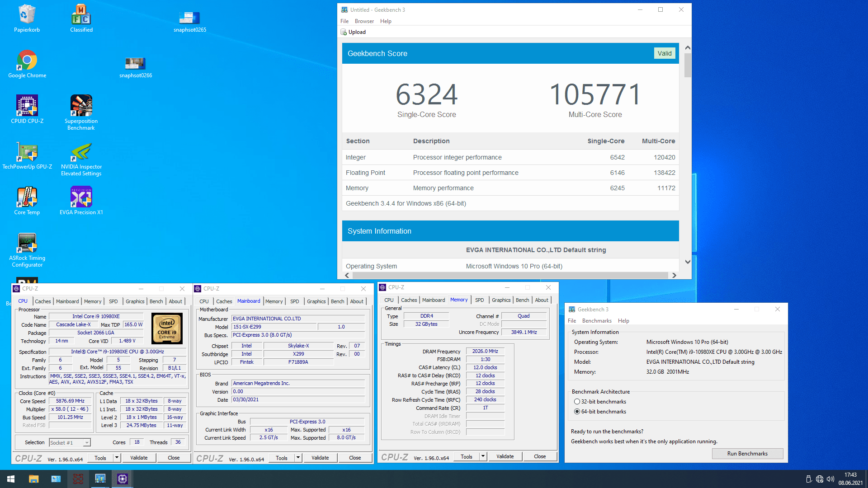Click the single-core score 6324
Screen dimensions: 868x488
coord(426,94)
